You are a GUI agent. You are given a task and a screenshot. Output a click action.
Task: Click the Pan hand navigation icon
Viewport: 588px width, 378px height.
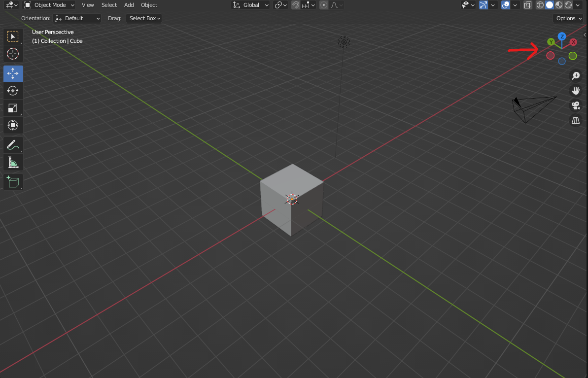[x=575, y=91]
